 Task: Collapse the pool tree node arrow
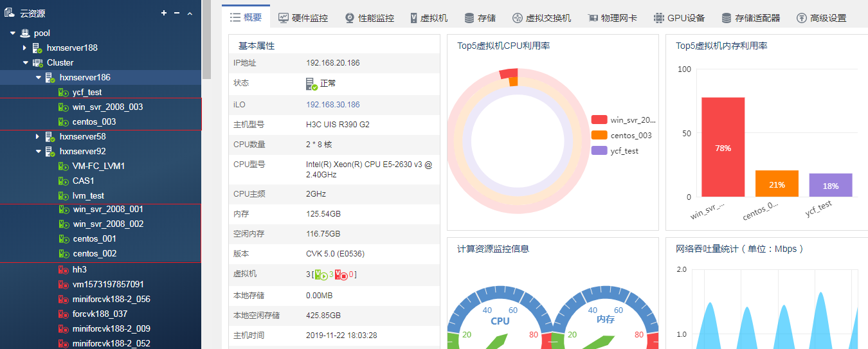point(12,33)
